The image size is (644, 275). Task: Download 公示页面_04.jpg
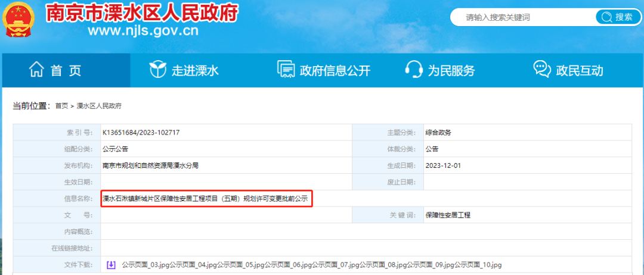point(193,265)
